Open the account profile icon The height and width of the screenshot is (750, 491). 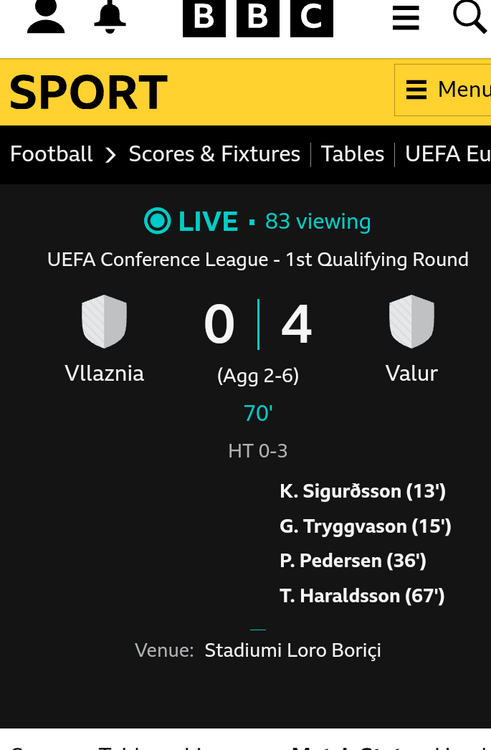tap(46, 17)
